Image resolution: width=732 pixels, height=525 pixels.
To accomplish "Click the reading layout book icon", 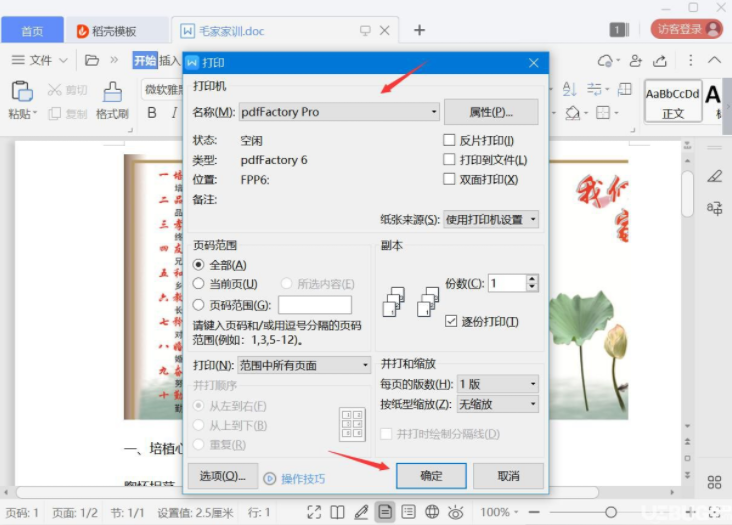I will point(337,512).
